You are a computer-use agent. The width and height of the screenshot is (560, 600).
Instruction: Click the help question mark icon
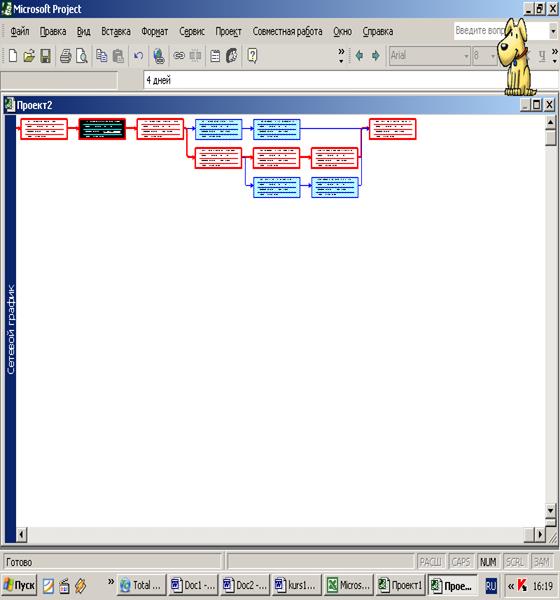[252, 56]
